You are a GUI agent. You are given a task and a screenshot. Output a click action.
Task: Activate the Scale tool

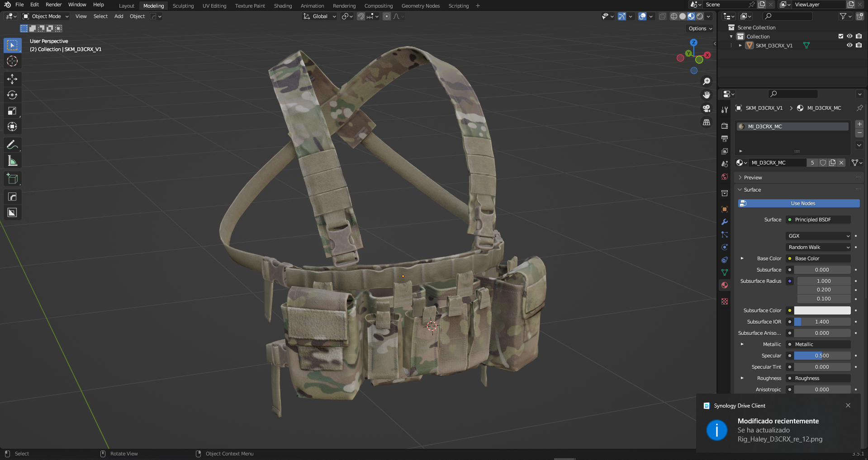click(12, 111)
